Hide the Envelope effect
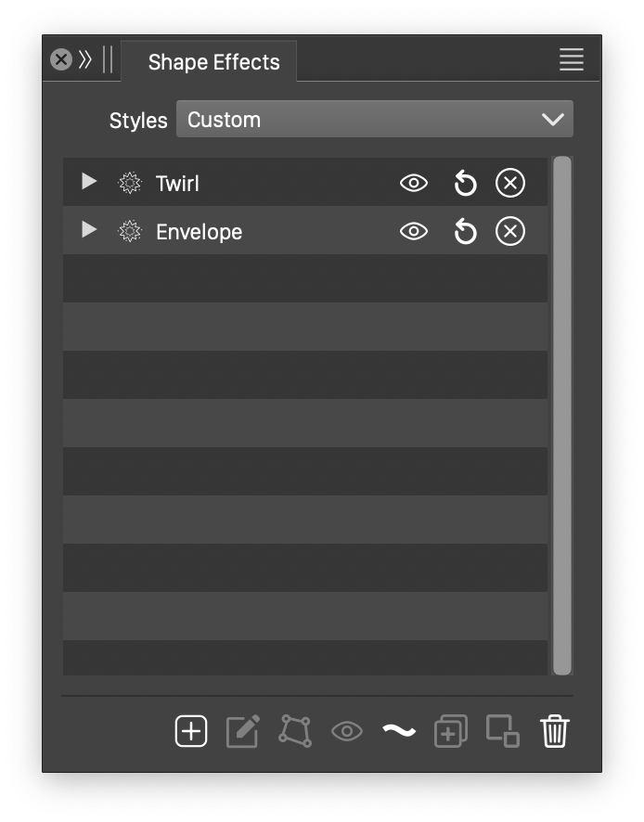The width and height of the screenshot is (644, 822). [x=414, y=232]
